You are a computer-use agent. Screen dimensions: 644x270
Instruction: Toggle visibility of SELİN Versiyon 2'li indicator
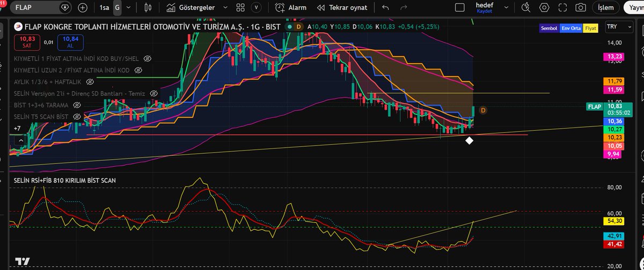154,93
